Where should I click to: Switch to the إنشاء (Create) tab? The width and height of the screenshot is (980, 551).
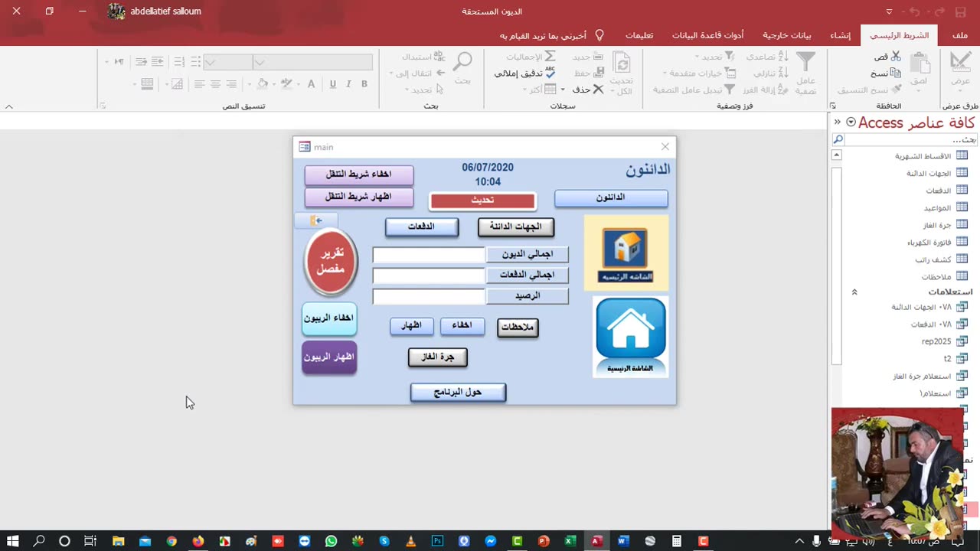[841, 35]
